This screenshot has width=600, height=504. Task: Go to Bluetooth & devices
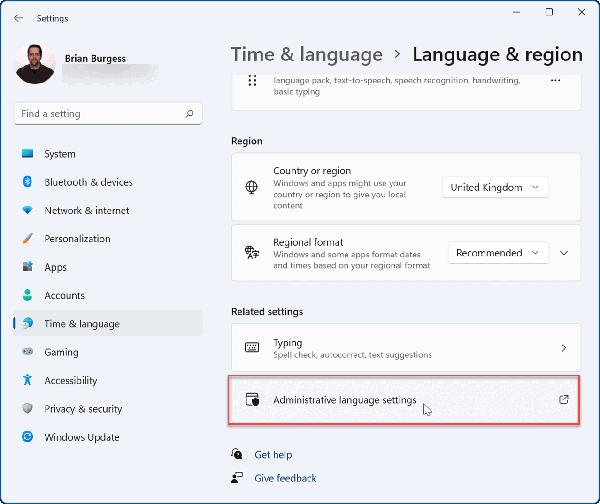108,182
